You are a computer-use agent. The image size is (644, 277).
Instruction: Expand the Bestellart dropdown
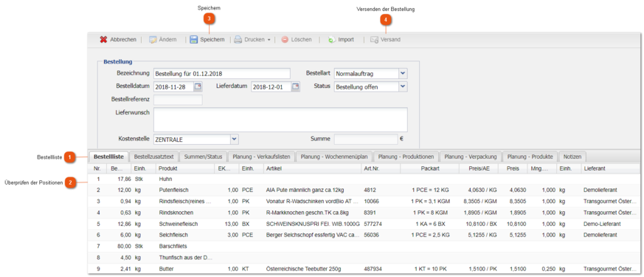pyautogui.click(x=403, y=74)
